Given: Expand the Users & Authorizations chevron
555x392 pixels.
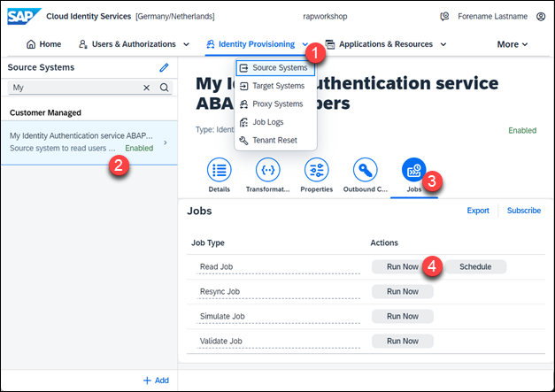Looking at the screenshot, I should pyautogui.click(x=186, y=44).
